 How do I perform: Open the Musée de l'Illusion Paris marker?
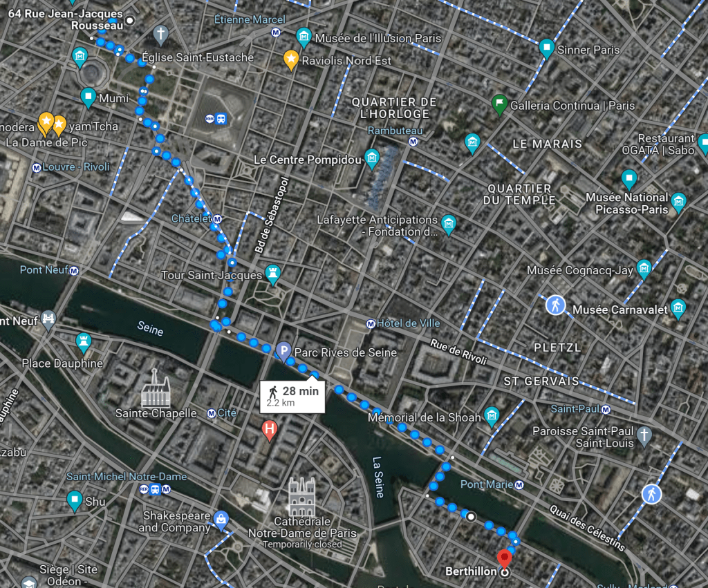(x=304, y=37)
